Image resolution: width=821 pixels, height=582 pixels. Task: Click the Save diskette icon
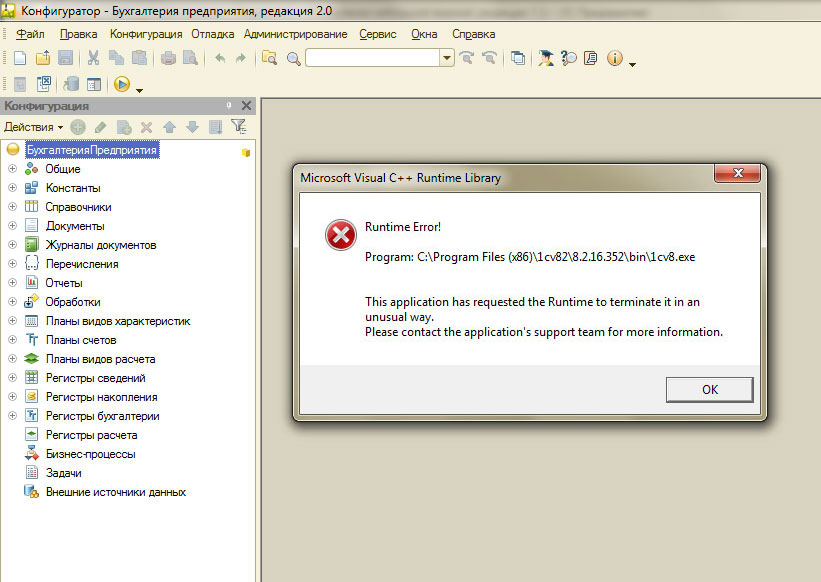[65, 58]
